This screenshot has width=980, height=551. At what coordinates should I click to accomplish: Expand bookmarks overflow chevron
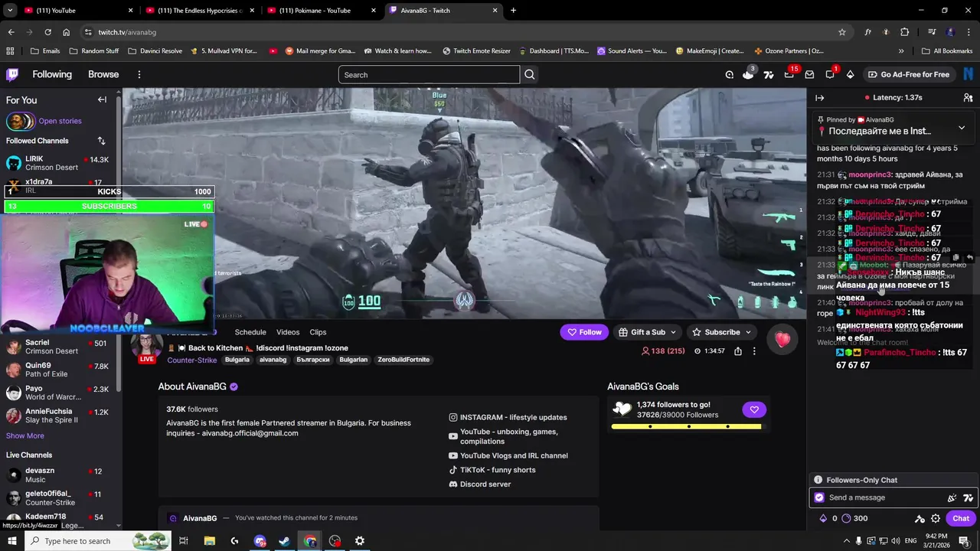[901, 51]
